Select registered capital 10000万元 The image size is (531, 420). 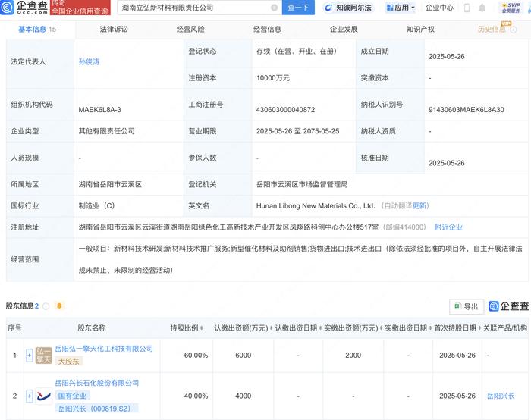coord(273,78)
